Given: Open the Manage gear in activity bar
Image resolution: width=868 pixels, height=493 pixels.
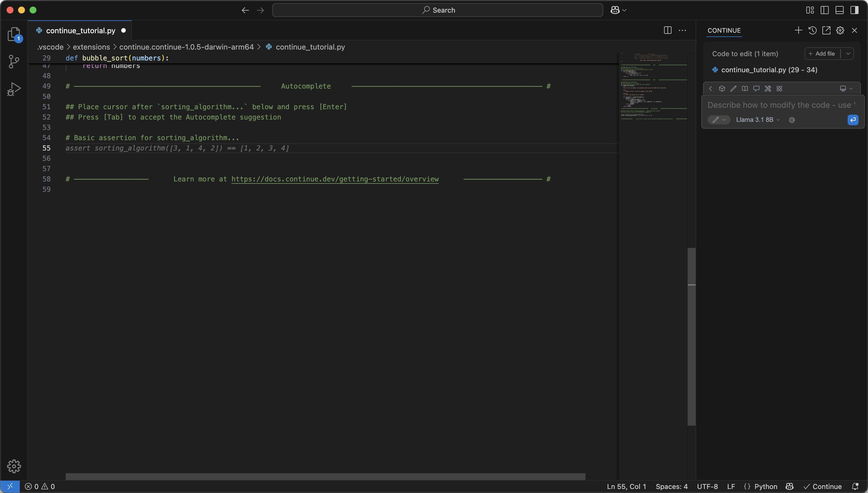Looking at the screenshot, I should [14, 466].
